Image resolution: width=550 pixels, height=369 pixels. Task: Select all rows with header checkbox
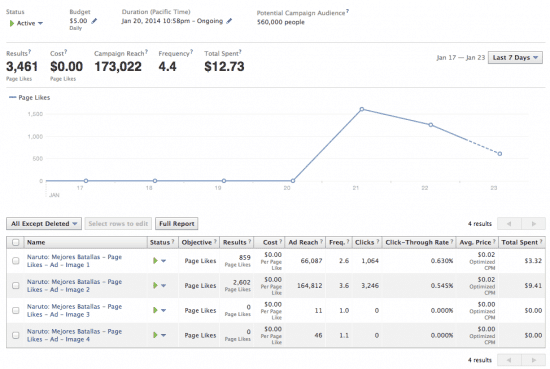click(15, 242)
